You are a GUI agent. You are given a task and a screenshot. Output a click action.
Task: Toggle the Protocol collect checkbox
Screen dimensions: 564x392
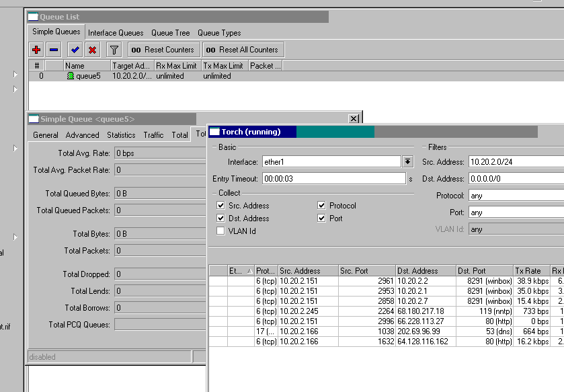point(321,205)
